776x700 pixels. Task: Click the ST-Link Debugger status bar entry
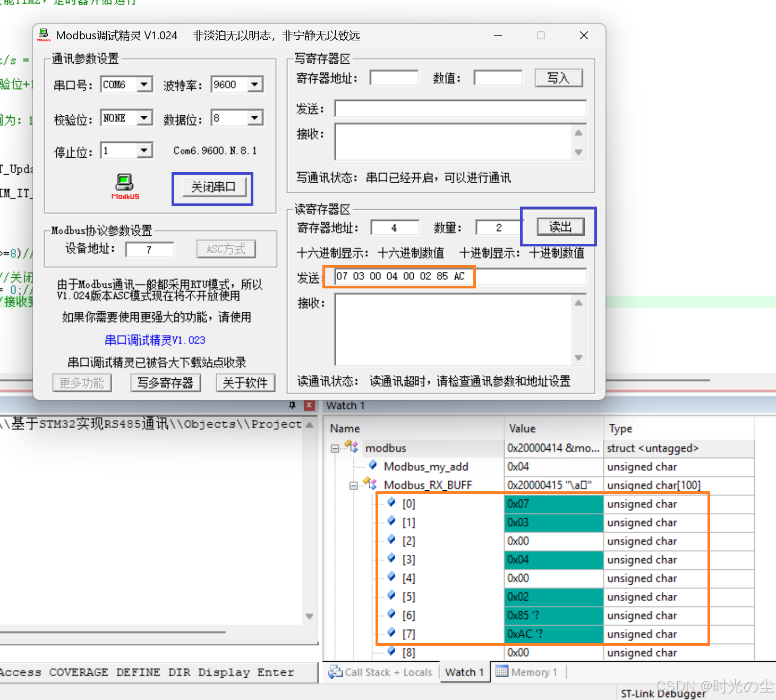coord(663,693)
